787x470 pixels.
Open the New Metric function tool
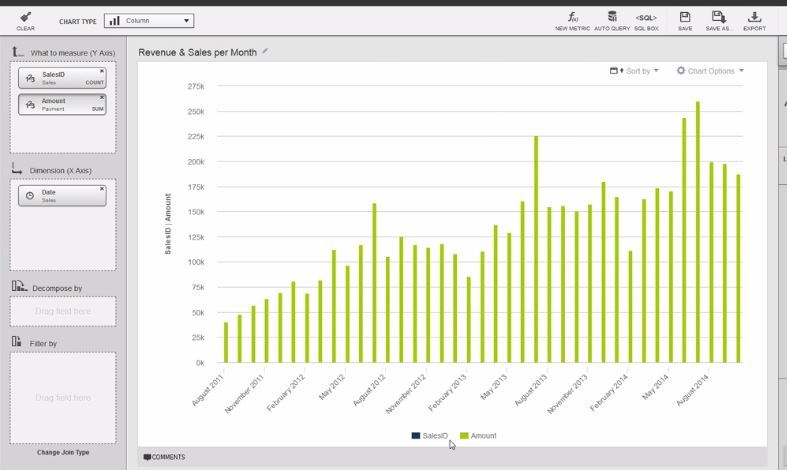(x=573, y=19)
